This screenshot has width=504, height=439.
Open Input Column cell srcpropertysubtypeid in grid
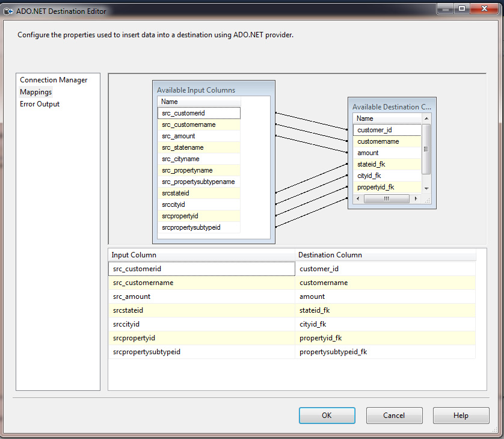[x=201, y=352]
